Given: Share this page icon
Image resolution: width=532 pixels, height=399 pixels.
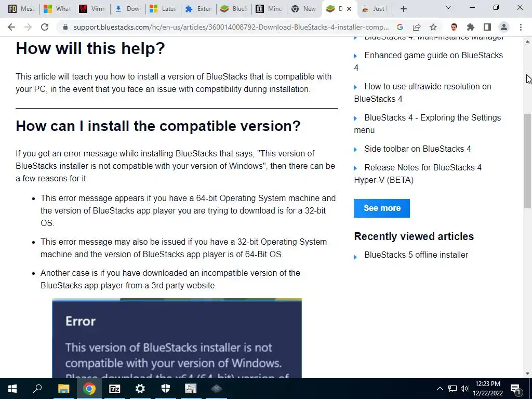Looking at the screenshot, I should click(x=417, y=27).
